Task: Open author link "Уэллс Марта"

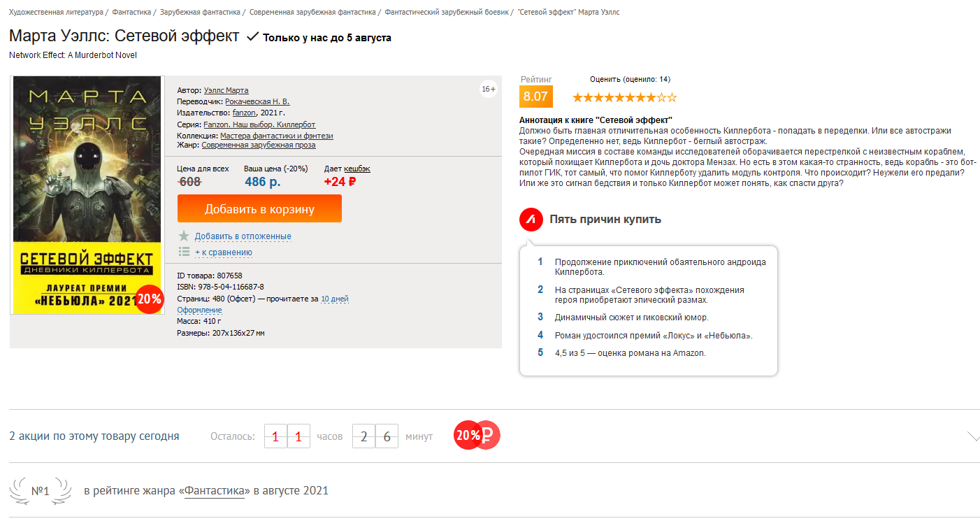Action: [226, 90]
